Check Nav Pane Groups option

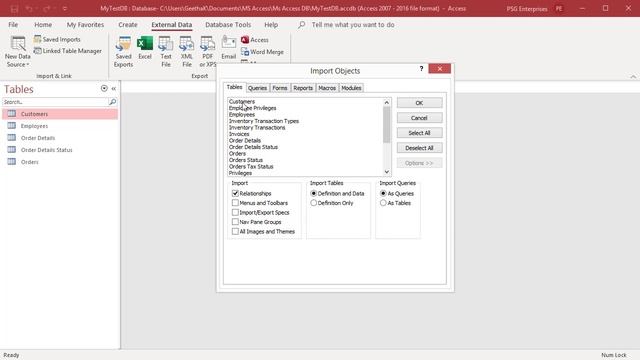tap(235, 222)
